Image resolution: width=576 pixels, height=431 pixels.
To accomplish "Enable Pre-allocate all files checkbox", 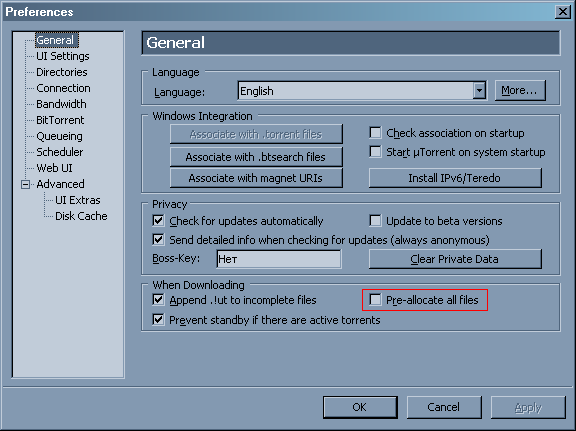I will (x=375, y=300).
